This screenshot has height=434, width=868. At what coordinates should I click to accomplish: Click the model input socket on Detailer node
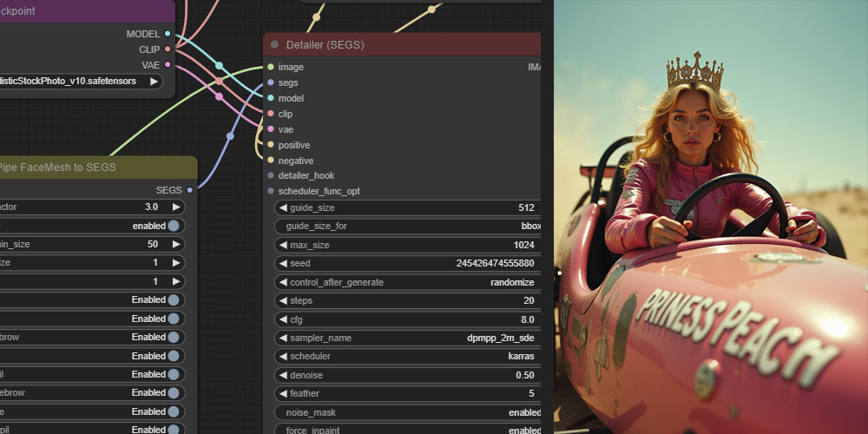(x=270, y=98)
